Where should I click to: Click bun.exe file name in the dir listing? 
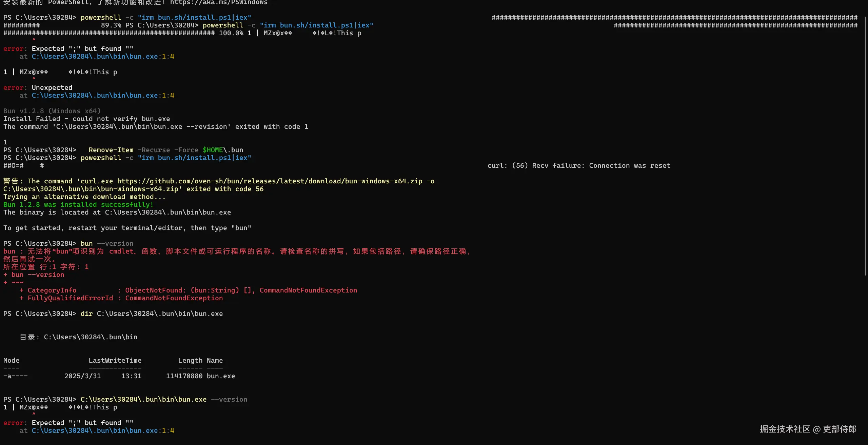coord(221,376)
